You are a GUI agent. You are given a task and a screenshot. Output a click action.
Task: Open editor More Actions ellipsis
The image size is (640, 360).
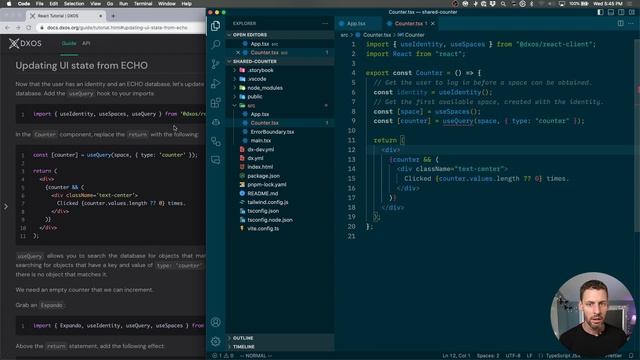tap(631, 23)
